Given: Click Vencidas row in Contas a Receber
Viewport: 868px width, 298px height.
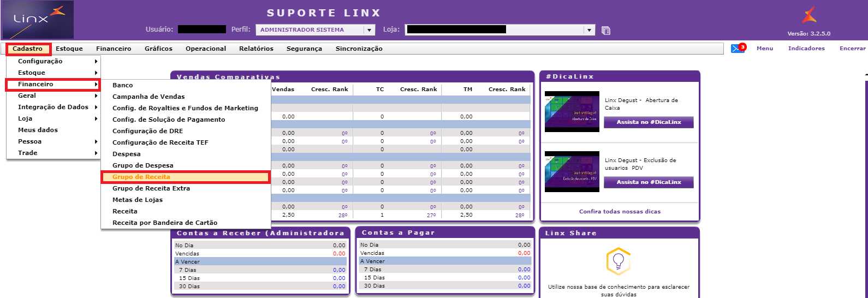Looking at the screenshot, I should click(x=260, y=254).
